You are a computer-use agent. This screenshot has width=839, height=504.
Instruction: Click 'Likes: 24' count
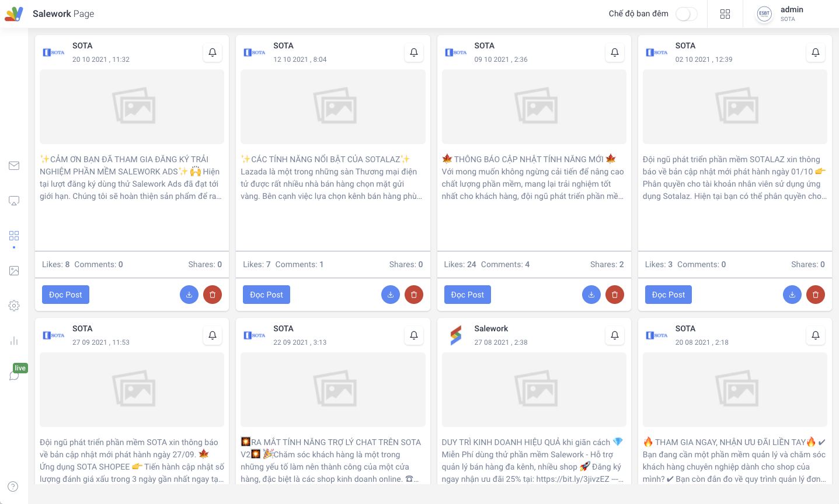(460, 264)
